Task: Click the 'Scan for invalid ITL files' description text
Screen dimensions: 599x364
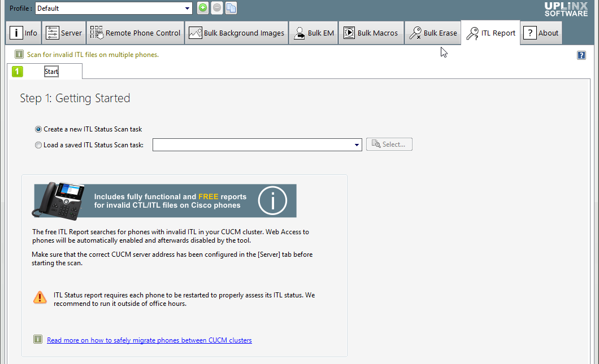Action: 93,55
